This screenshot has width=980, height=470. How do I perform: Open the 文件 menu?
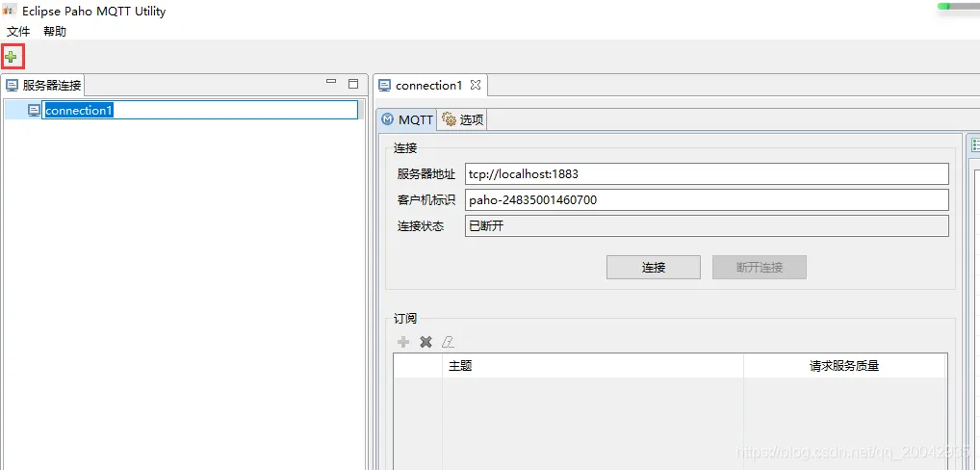(x=18, y=31)
